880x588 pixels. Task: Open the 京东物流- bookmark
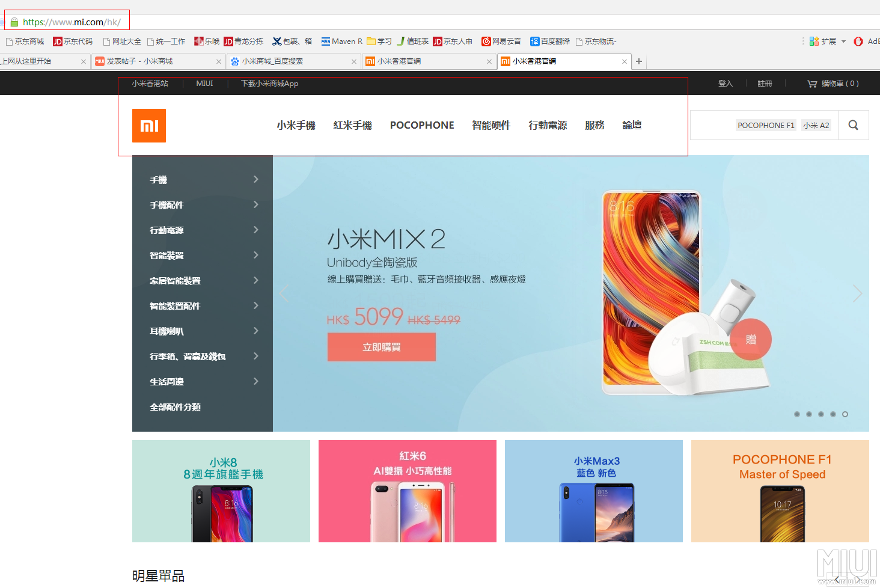click(596, 41)
